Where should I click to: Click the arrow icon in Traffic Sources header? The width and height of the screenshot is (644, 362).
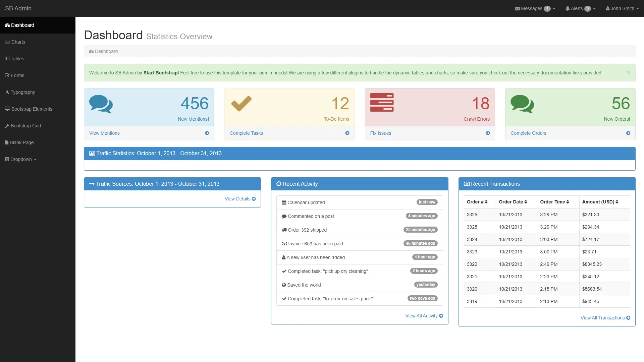(x=92, y=184)
